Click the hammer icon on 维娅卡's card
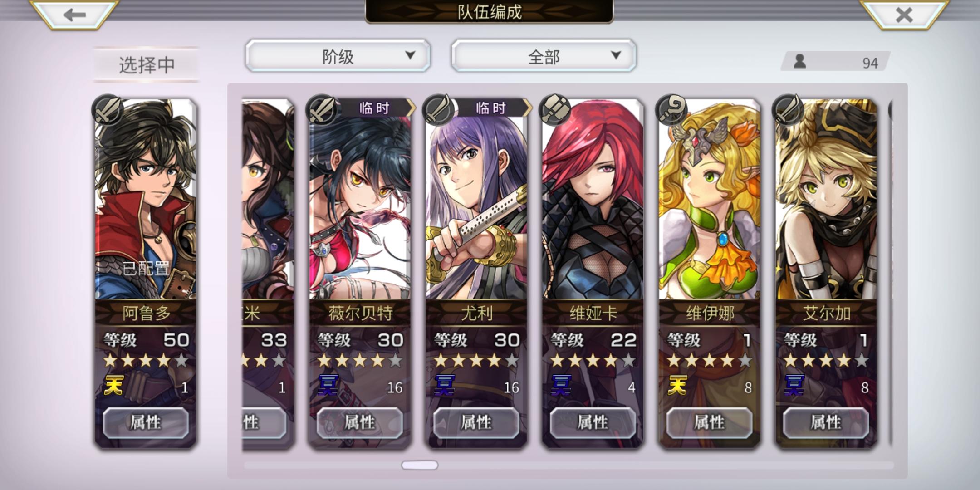 (555, 110)
